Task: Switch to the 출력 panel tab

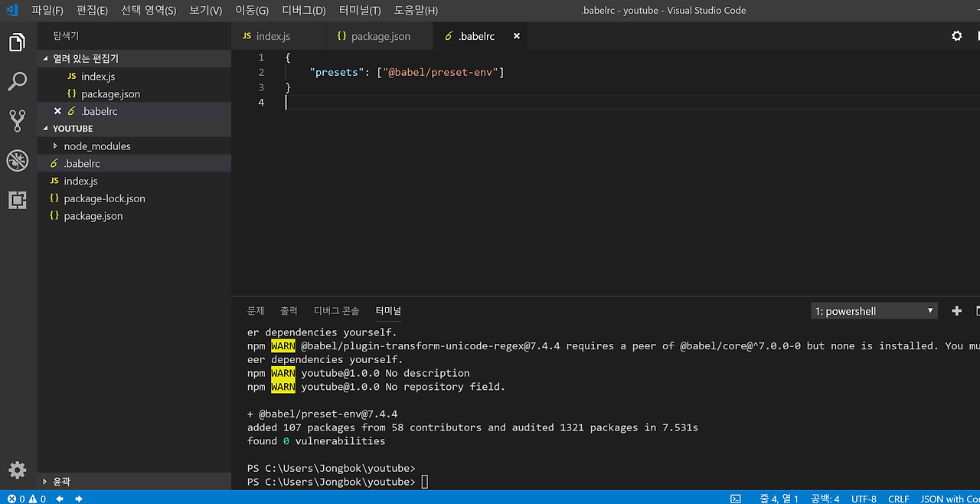Action: click(289, 311)
